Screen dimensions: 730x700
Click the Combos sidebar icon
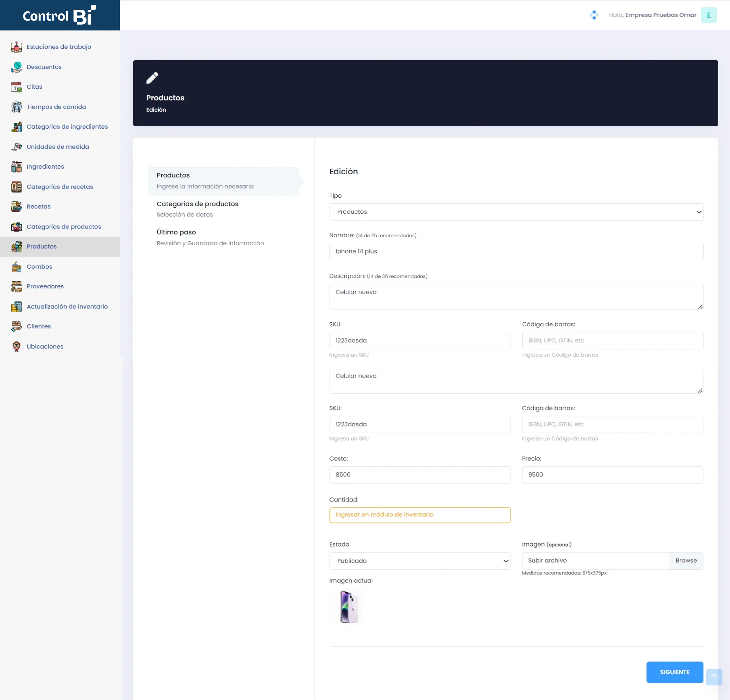[16, 266]
